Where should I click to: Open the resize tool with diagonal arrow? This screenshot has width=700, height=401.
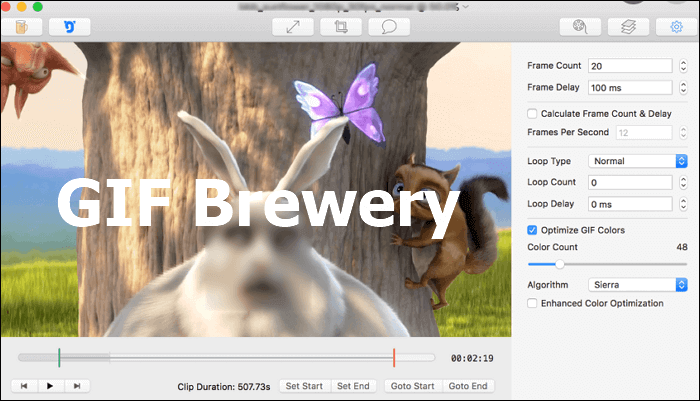[x=293, y=27]
